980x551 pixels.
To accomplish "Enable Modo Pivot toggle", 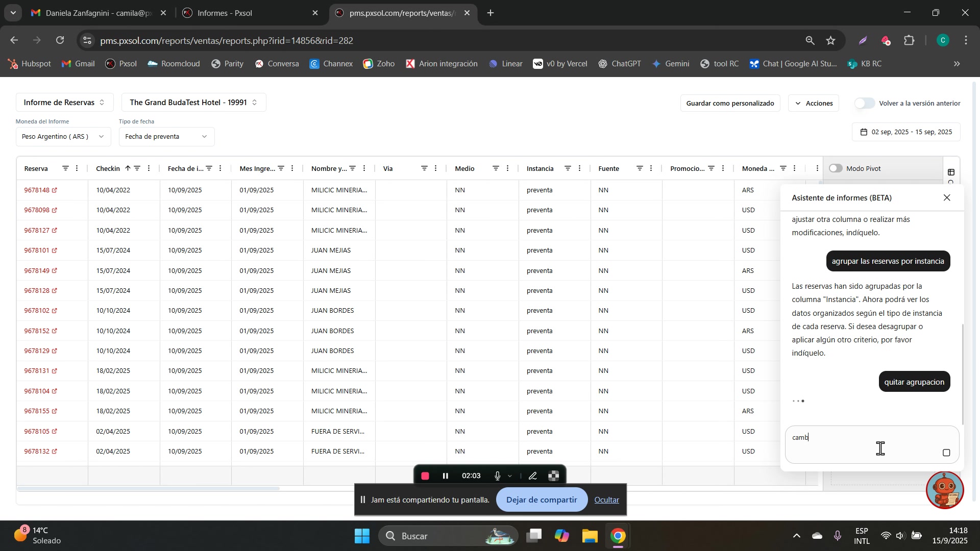I will pyautogui.click(x=836, y=168).
